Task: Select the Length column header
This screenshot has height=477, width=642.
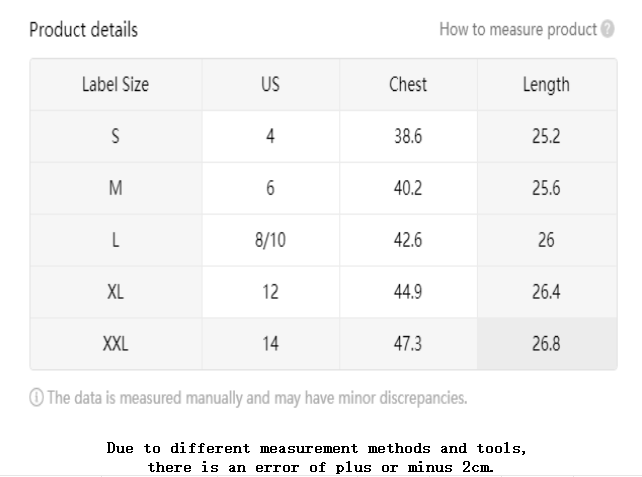Action: click(x=547, y=85)
